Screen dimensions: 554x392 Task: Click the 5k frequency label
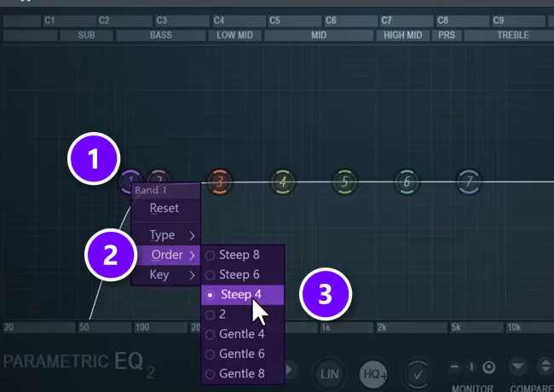456,328
